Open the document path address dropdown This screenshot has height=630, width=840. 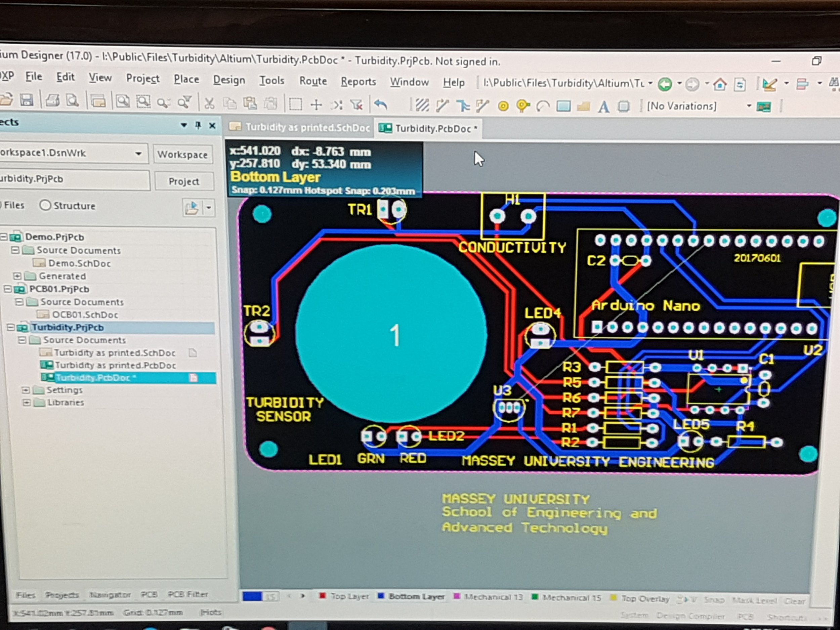(650, 83)
